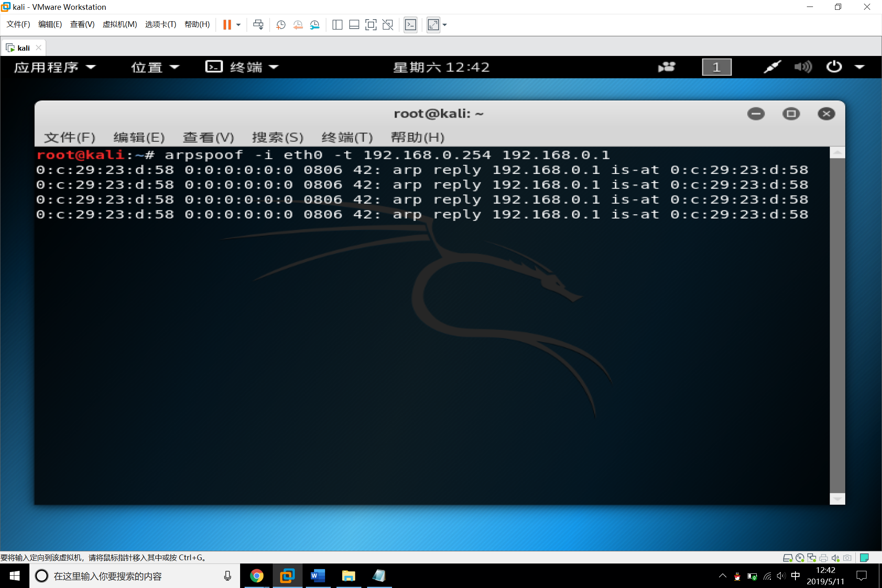The height and width of the screenshot is (588, 882).
Task: Click the clock 星期六 12:42
Action: point(441,67)
